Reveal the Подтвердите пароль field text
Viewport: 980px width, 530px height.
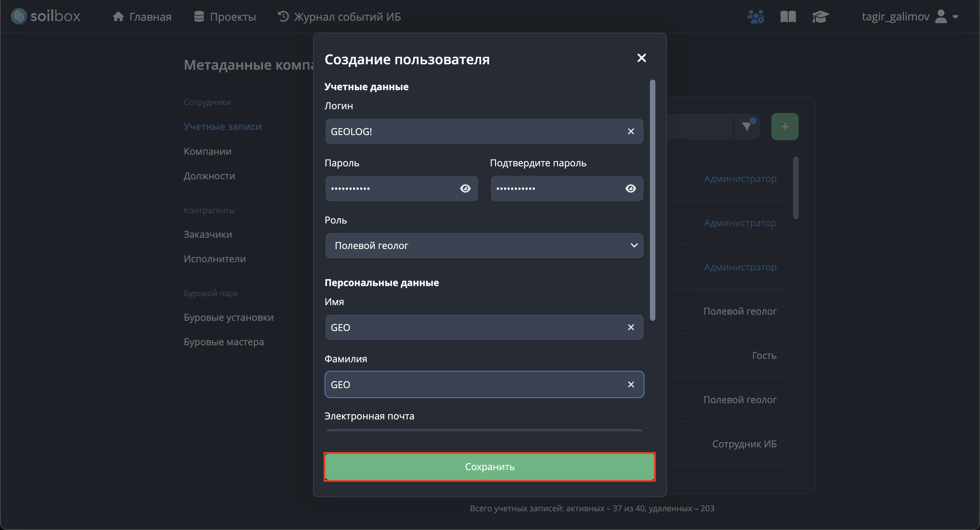pos(631,188)
